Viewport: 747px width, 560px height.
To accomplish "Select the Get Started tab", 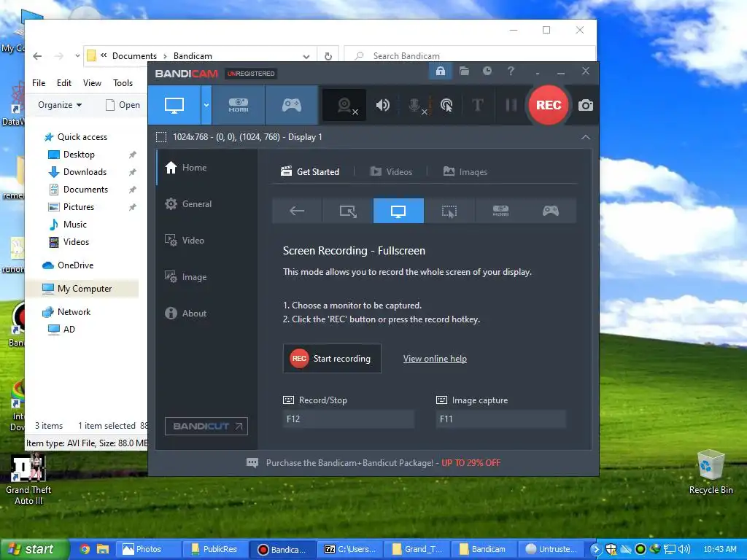I will 310,172.
